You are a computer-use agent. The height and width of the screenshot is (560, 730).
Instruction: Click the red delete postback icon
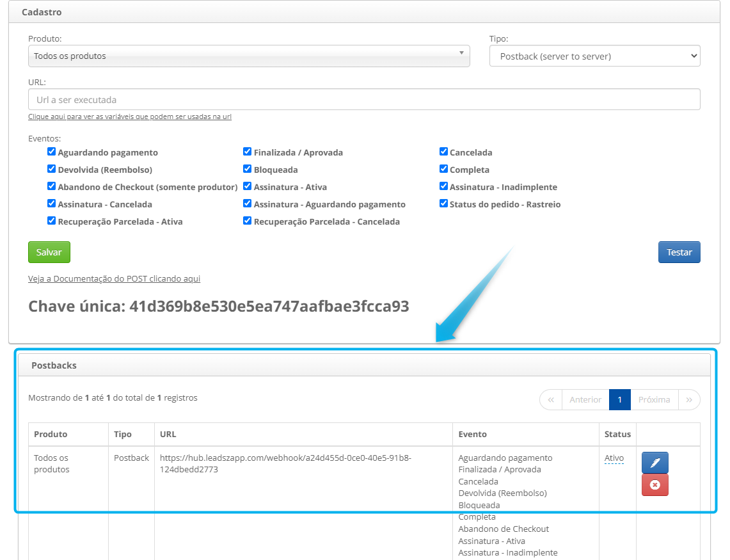pyautogui.click(x=655, y=485)
